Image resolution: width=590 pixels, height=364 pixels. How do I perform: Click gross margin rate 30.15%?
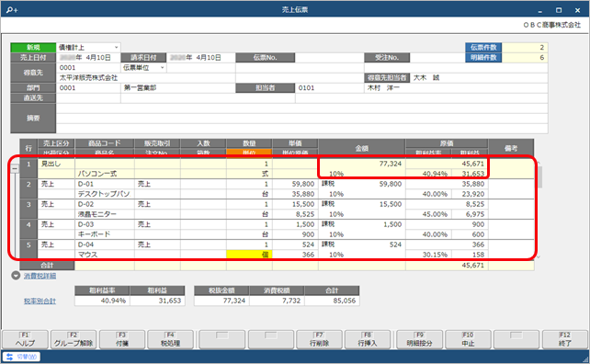(435, 255)
